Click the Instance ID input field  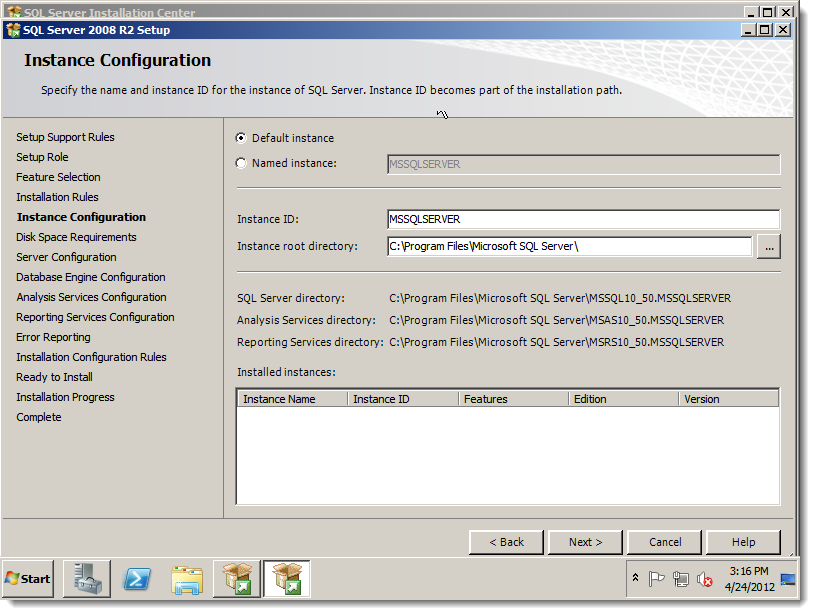tap(583, 219)
